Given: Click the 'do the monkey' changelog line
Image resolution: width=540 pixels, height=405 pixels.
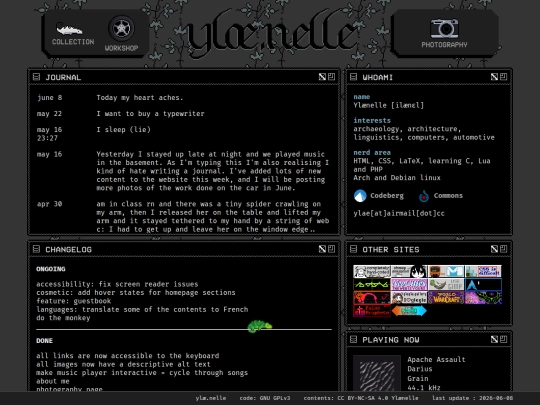Looking at the screenshot, I should click(63, 318).
